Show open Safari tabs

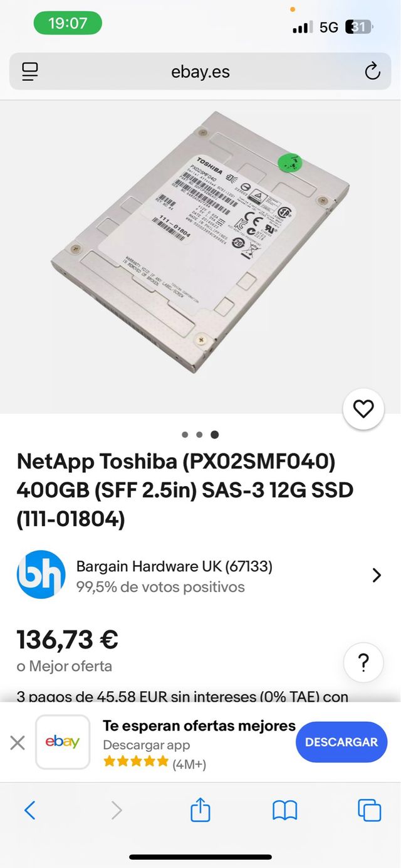[369, 810]
